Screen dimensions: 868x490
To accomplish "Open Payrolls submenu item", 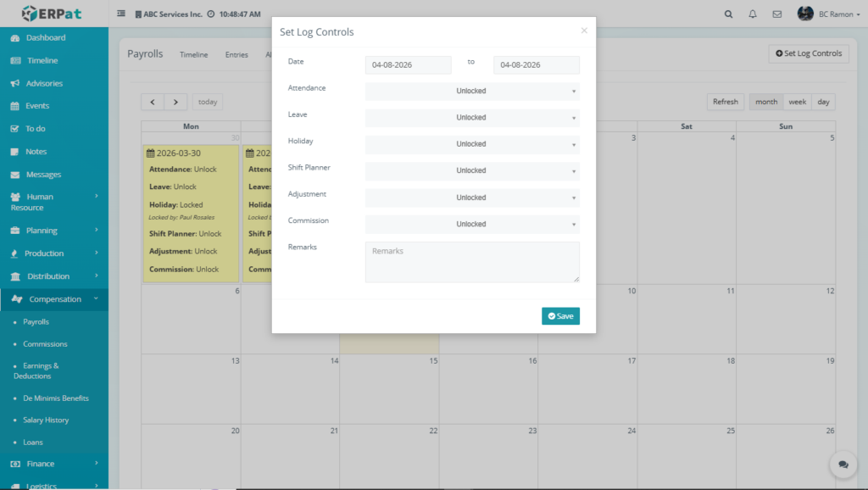I will tap(36, 321).
